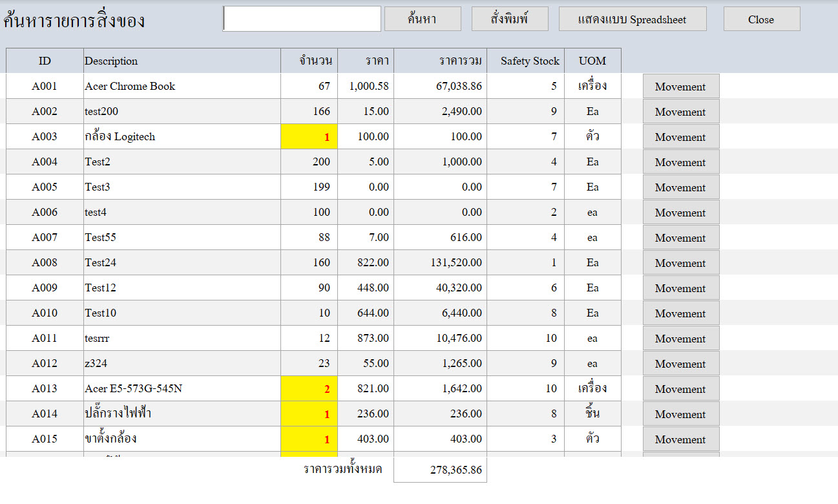
Task: Select the Test24 description cell
Action: [182, 263]
